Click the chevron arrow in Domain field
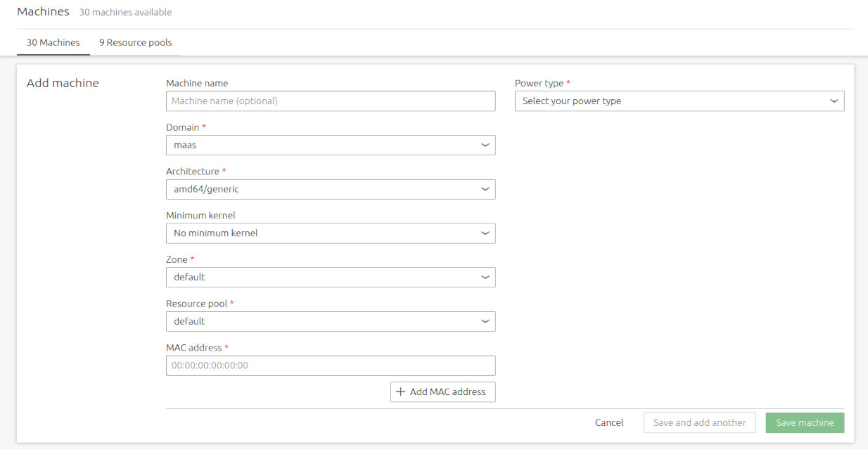This screenshot has width=868, height=449. (x=485, y=145)
